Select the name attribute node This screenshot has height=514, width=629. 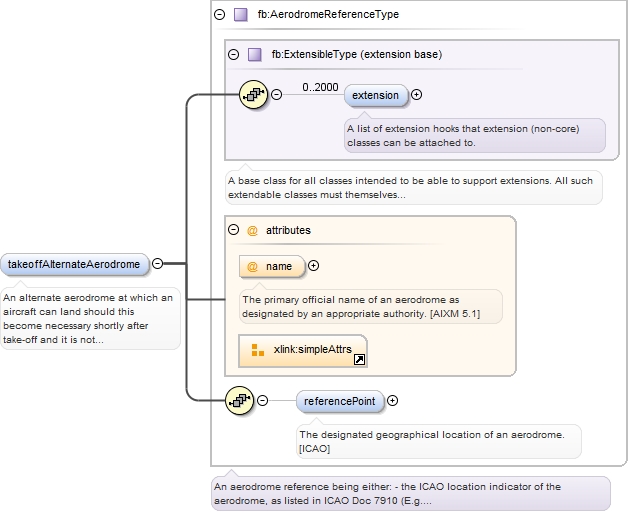tap(272, 266)
